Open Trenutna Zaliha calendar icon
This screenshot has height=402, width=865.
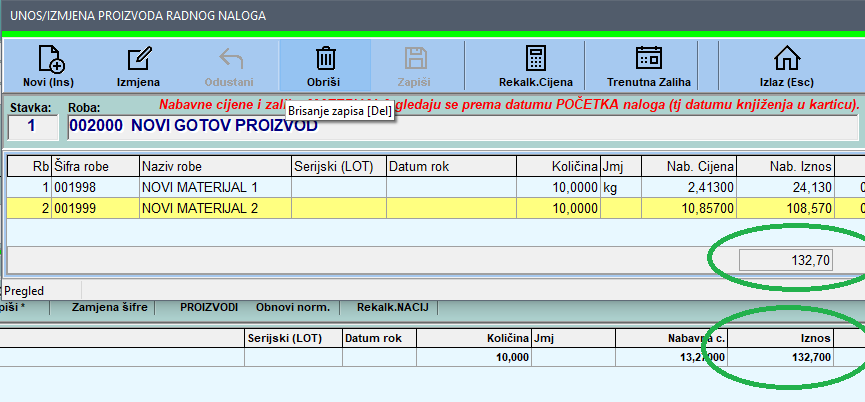point(649,58)
